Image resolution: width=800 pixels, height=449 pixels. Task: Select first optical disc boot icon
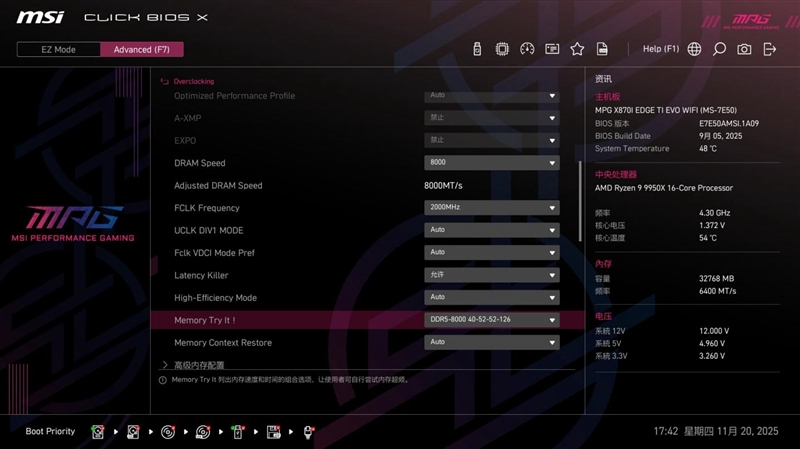168,432
